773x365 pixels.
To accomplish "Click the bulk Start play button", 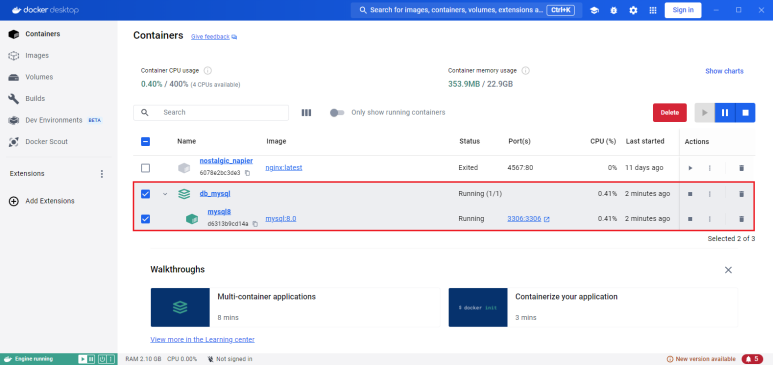I will pos(705,112).
